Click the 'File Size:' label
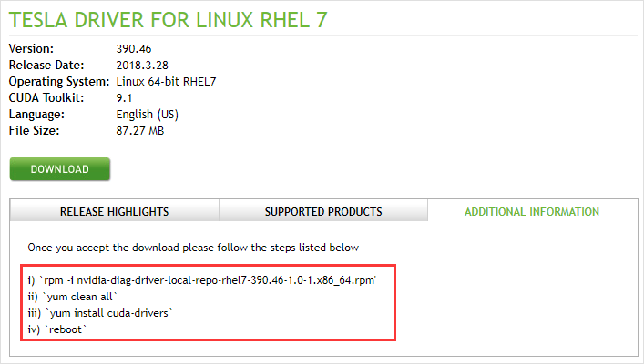This screenshot has width=644, height=364. tap(34, 131)
